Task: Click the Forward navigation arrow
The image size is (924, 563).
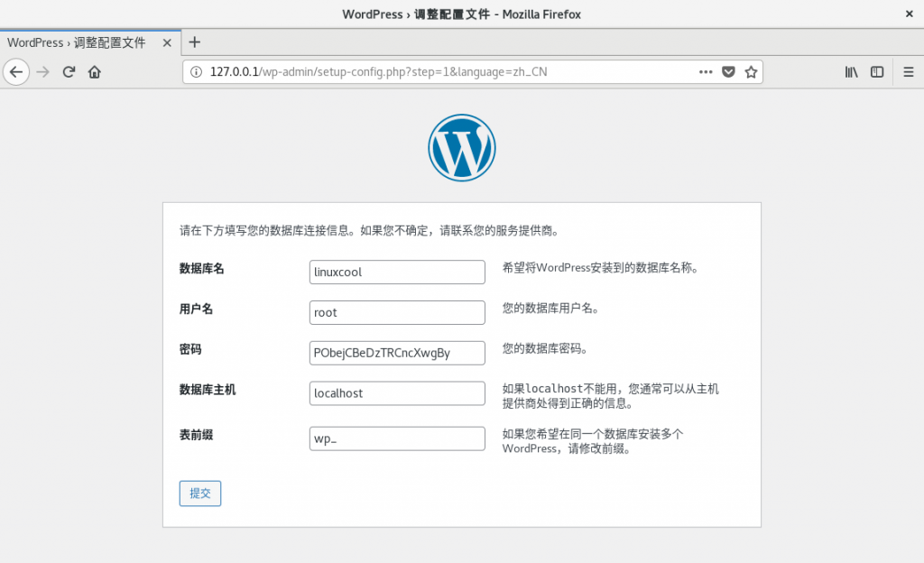Action: click(42, 72)
